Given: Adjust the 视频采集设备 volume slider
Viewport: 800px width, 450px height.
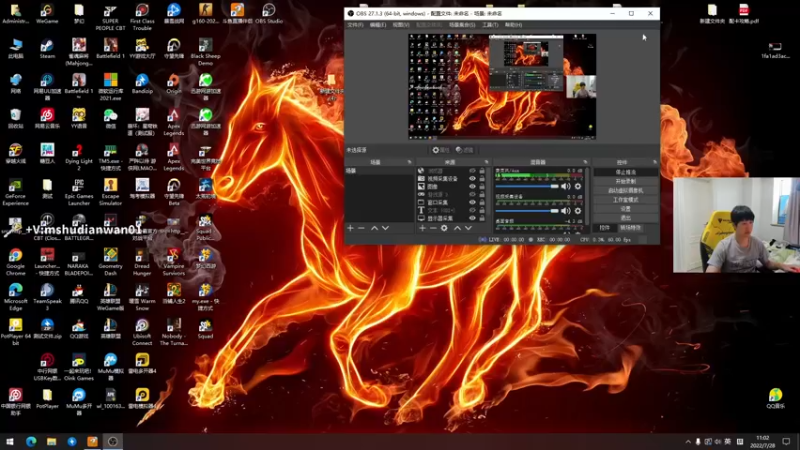Looking at the screenshot, I should [527, 211].
